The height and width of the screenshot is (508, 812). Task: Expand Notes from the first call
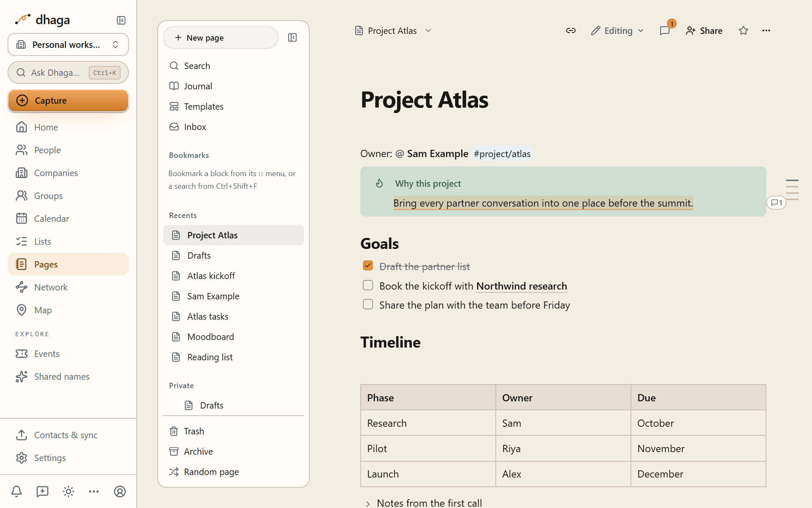click(368, 503)
